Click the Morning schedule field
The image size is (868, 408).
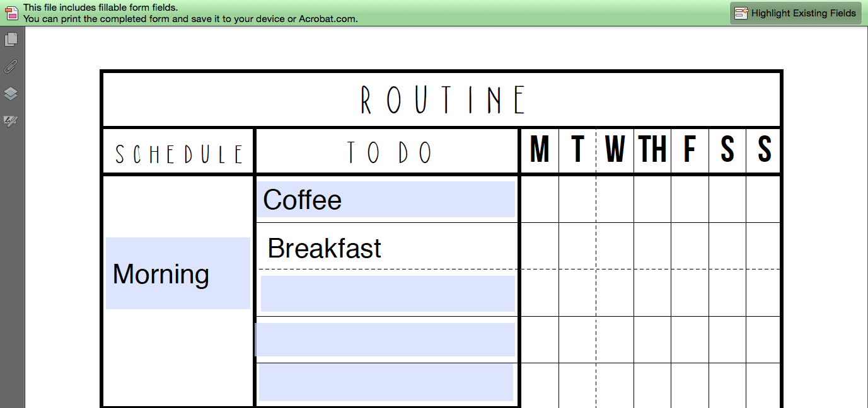(x=178, y=273)
